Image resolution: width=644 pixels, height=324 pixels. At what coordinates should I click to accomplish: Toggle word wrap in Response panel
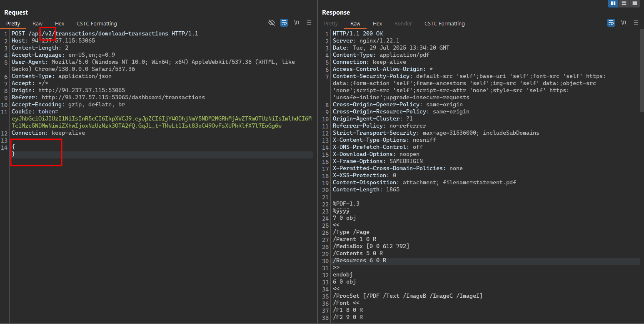point(611,23)
